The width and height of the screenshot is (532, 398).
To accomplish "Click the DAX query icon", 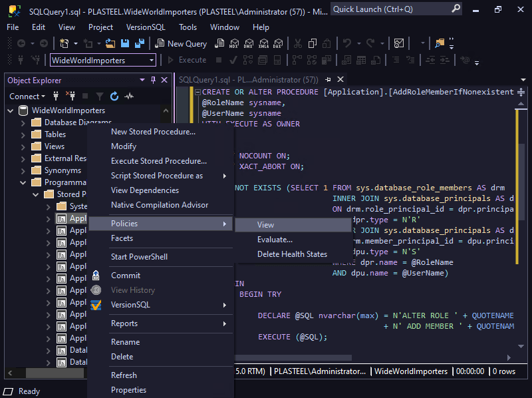I will point(278,43).
